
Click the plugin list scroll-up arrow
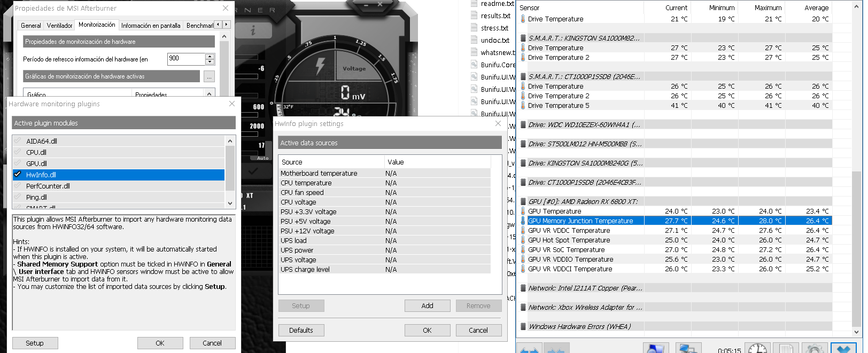(x=230, y=141)
